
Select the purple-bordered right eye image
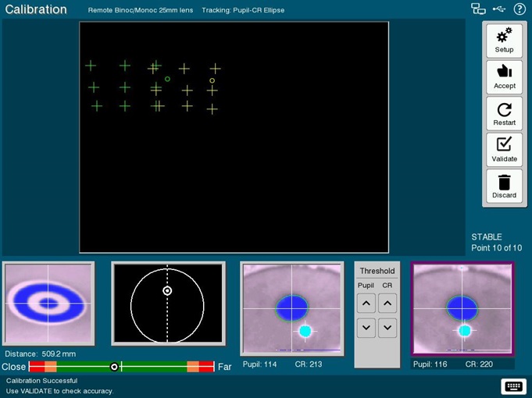(x=462, y=309)
